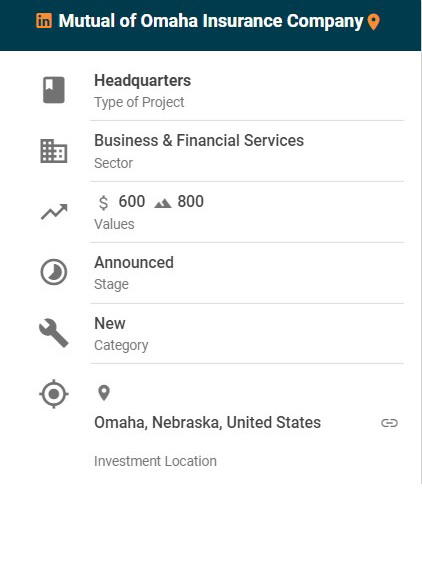
Task: Click the mountain jobs icon near 800
Action: tap(163, 204)
